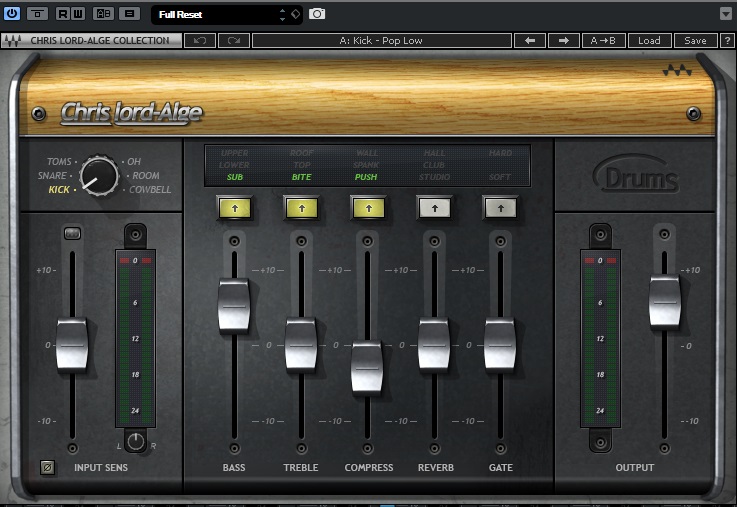Click the TREBLE fader handle
Screen dimensions: 737x507
click(x=301, y=346)
